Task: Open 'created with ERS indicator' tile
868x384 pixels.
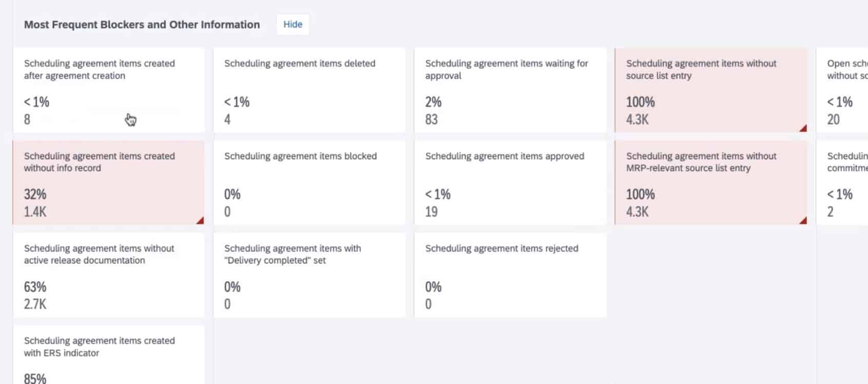Action: (x=109, y=355)
